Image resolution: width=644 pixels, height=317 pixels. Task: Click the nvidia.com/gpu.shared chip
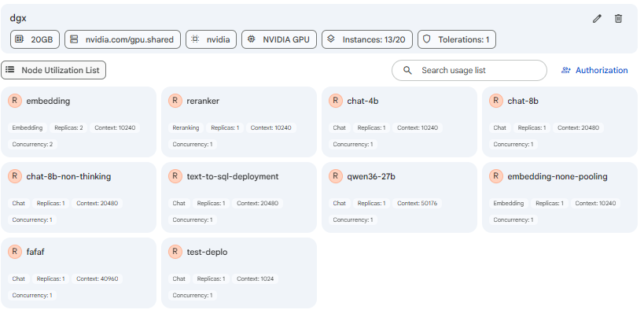click(x=123, y=39)
